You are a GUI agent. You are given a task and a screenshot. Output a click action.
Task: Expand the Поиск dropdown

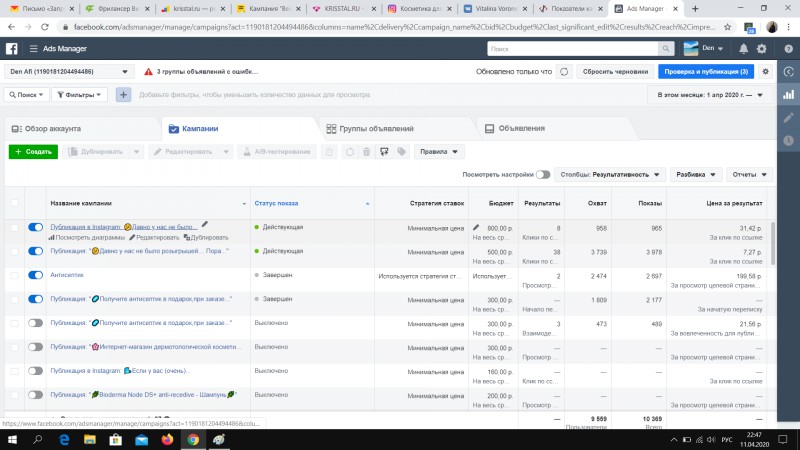[x=26, y=94]
